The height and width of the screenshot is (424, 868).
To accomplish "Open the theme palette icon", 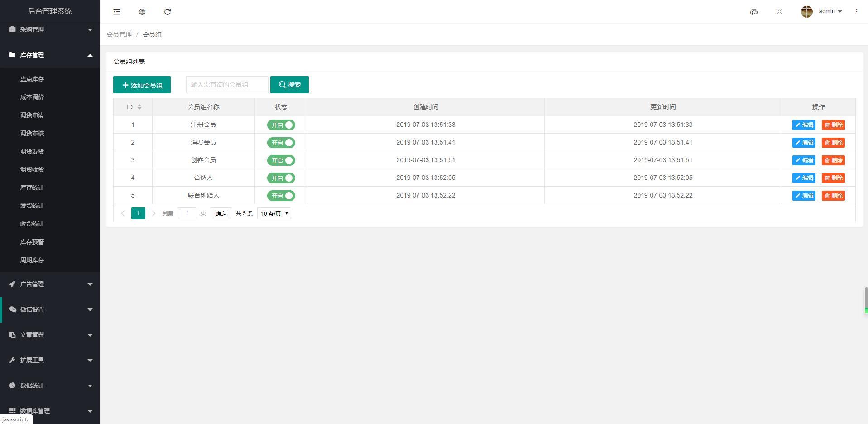I will [754, 12].
